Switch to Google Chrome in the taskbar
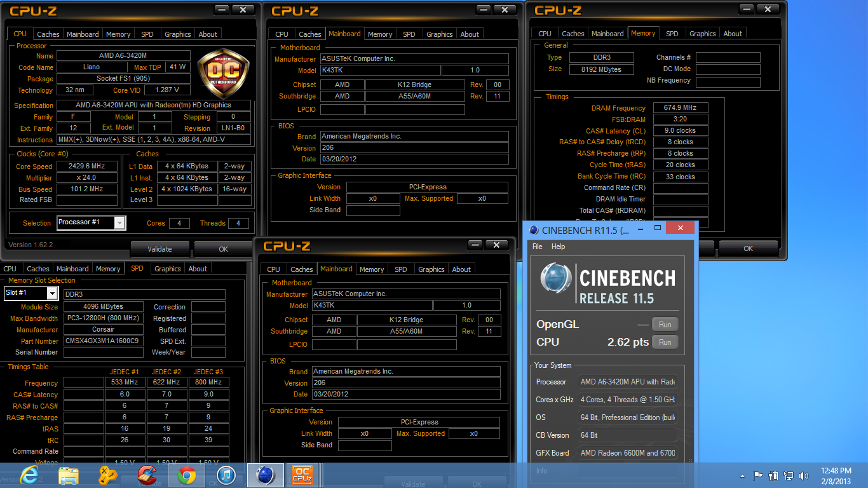868x488 pixels. pos(186,475)
